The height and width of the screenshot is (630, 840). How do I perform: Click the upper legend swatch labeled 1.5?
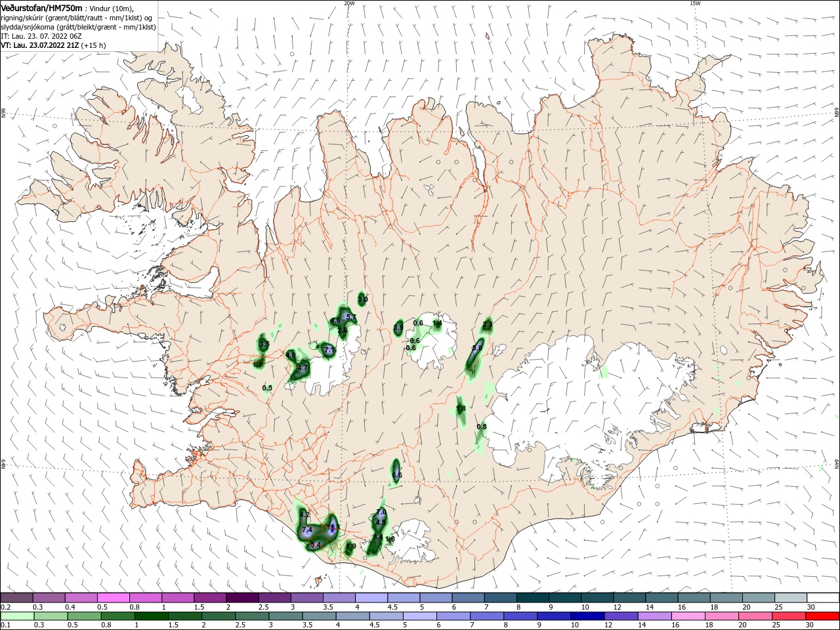coord(209,597)
